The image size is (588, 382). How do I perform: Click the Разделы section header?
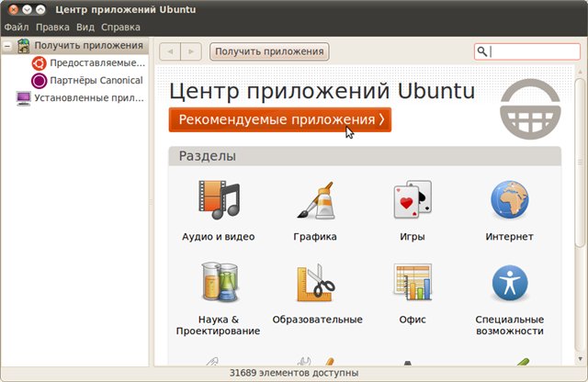point(365,156)
